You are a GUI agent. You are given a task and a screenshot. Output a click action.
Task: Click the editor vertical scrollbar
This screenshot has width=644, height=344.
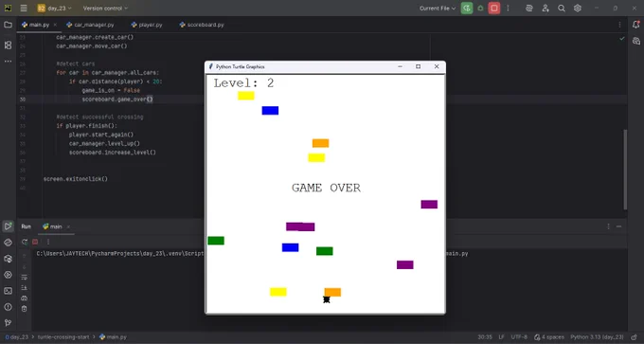click(x=625, y=170)
